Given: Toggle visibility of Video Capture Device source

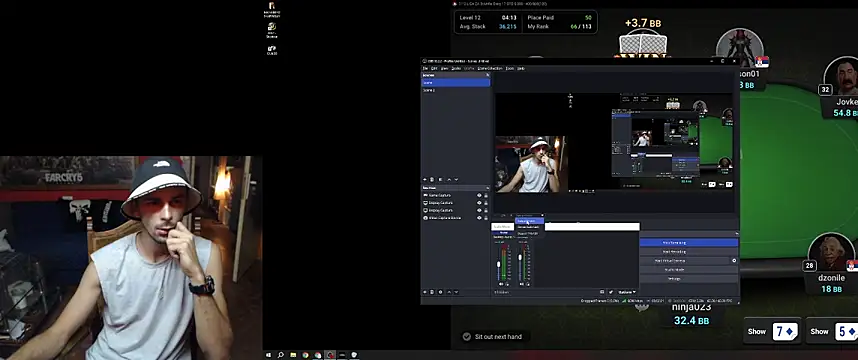Looking at the screenshot, I should pyautogui.click(x=479, y=218).
